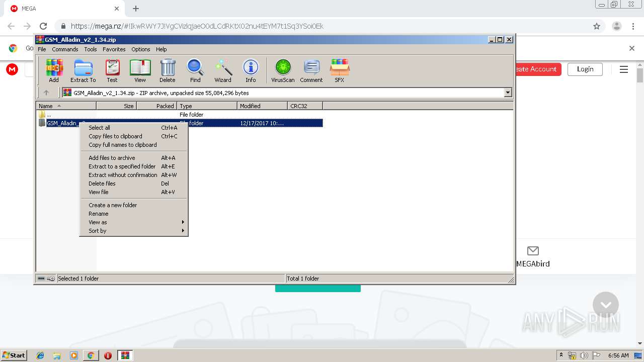Click the Delete trash can icon

tap(168, 70)
